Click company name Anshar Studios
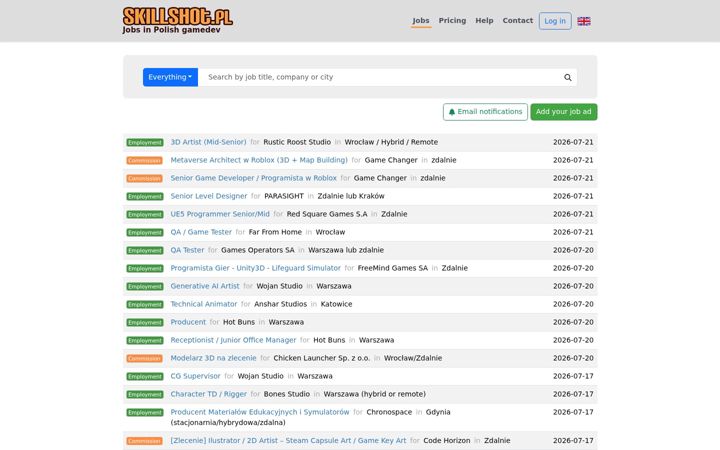 (280, 304)
